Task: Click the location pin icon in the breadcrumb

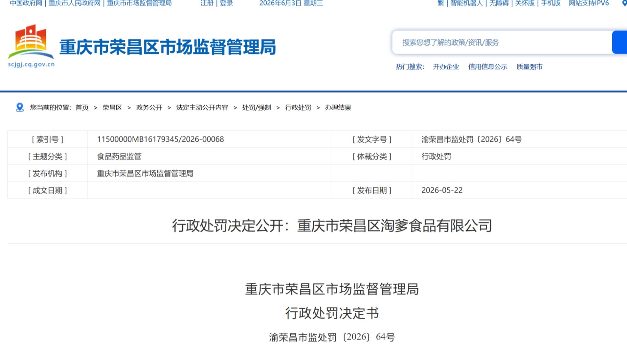Action: (x=20, y=107)
